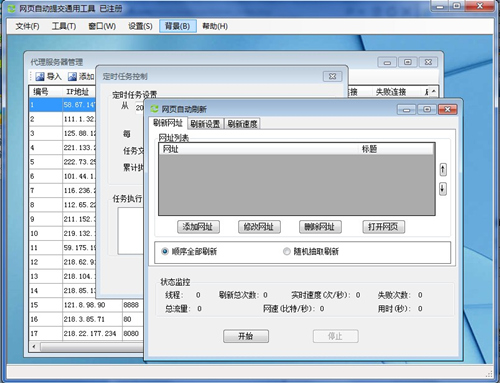Click the 打开网页 button

[x=384, y=227]
